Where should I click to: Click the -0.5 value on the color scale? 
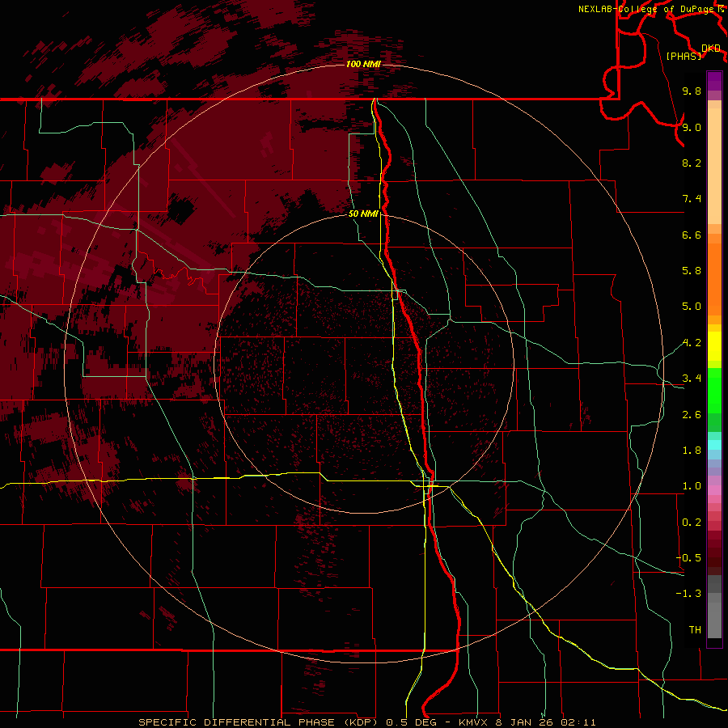(688, 558)
